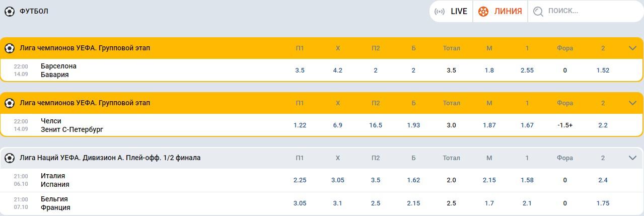Viewport: 644px width, 216px height.
Task: Open the Бельгия – Франция match
Action: [55, 203]
